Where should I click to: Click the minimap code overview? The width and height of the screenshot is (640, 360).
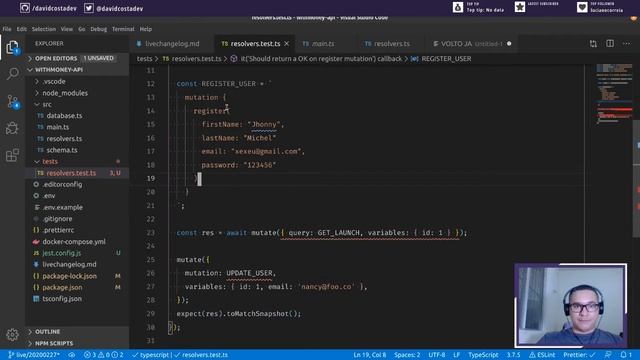coord(614,95)
